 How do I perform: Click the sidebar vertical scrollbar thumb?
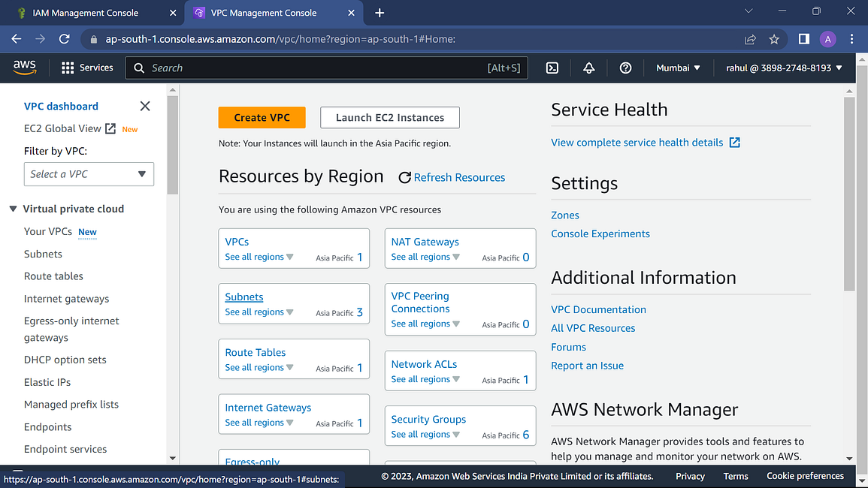click(173, 146)
